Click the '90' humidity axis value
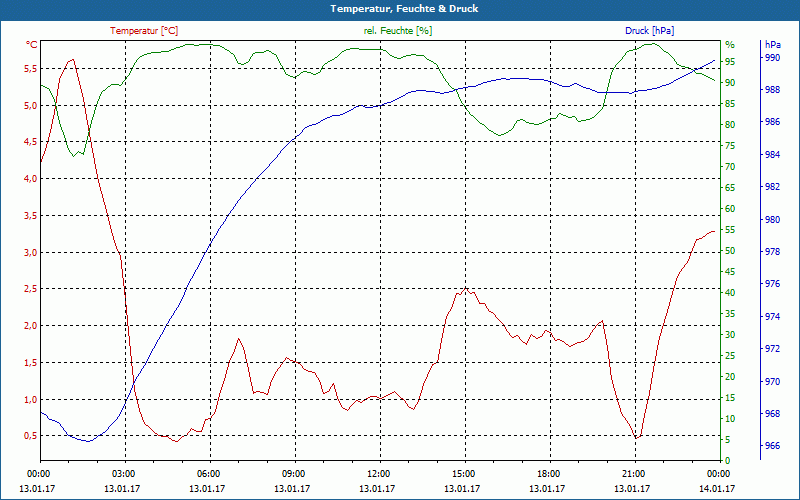Screen dimensions: 800x500 [730, 83]
